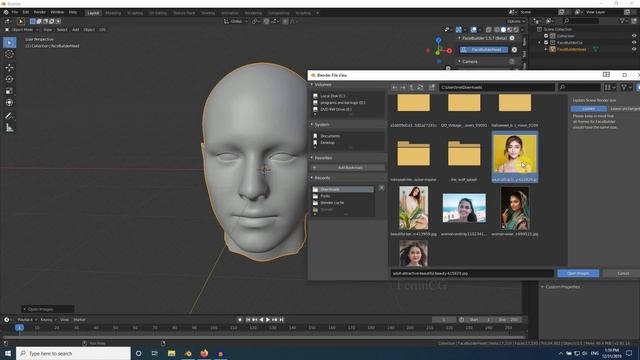Open the file view filter dropdown
Image resolution: width=640 pixels, height=360 pixels.
pos(626,87)
